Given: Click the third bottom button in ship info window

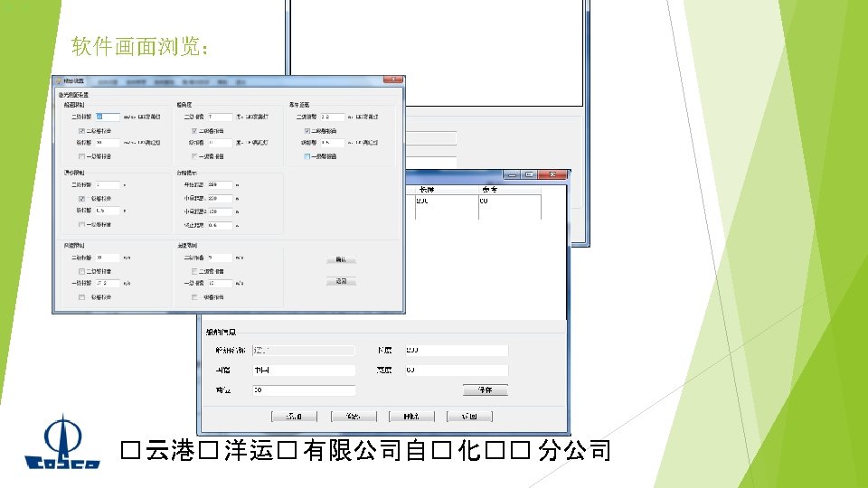Looking at the screenshot, I should coord(411,417).
